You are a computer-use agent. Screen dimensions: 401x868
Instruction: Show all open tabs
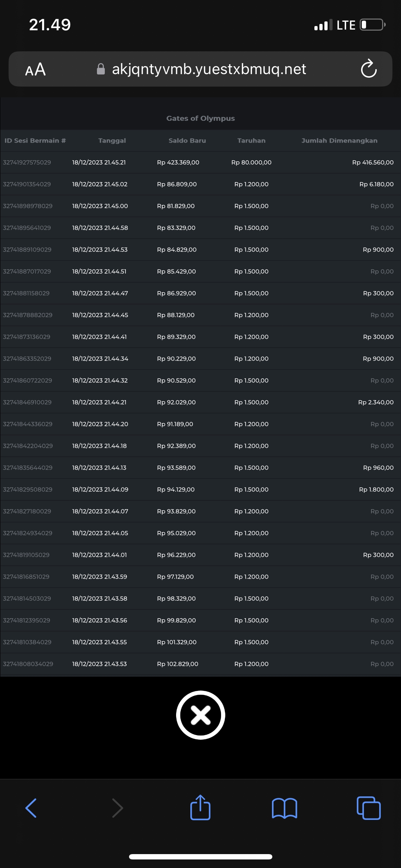click(x=369, y=808)
